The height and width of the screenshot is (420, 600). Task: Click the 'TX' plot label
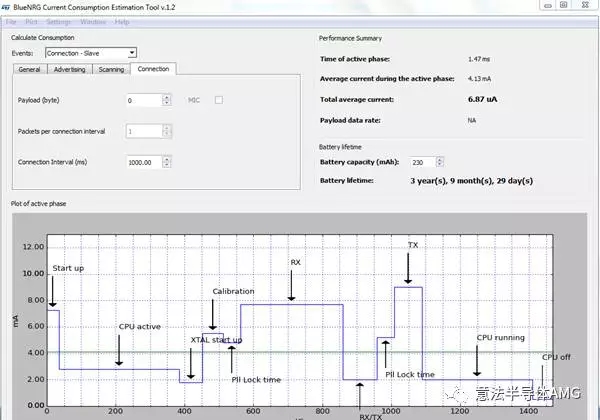[413, 245]
